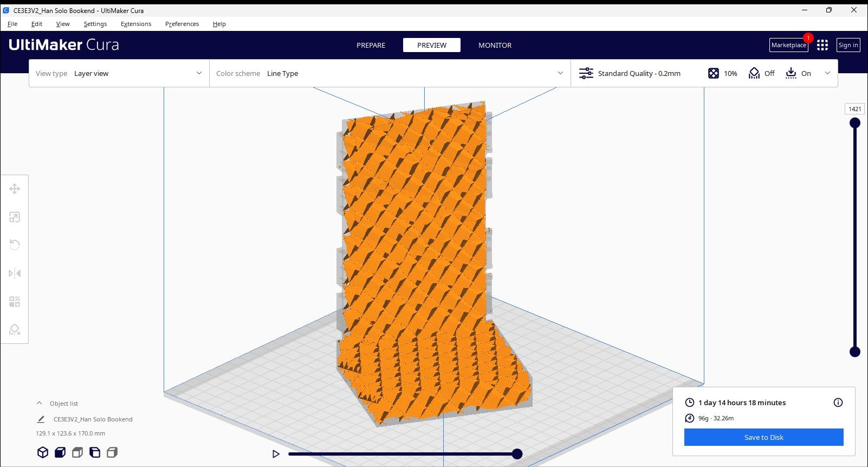This screenshot has width=868, height=467.
Task: Switch to the MONITOR stage
Action: [x=495, y=45]
